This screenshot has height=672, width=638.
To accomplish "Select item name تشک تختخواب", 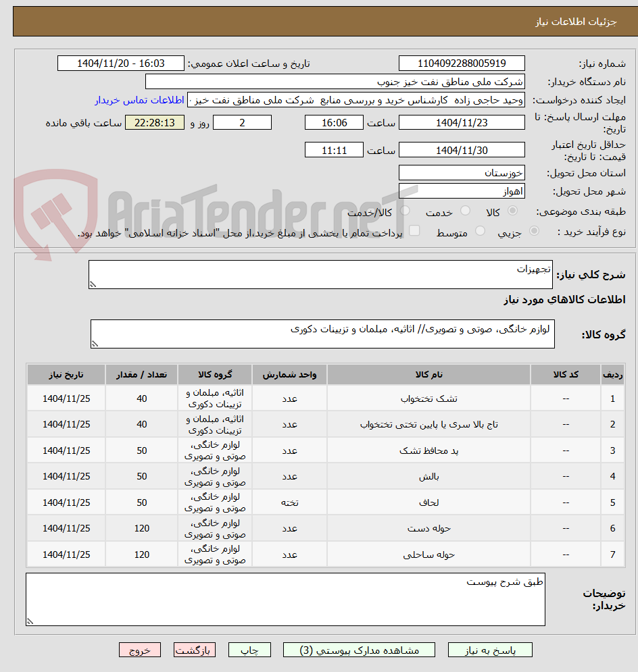I will coord(428,398).
